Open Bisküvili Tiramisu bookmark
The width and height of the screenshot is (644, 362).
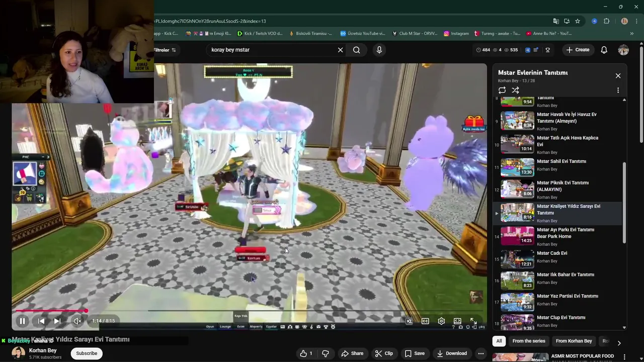click(310, 34)
